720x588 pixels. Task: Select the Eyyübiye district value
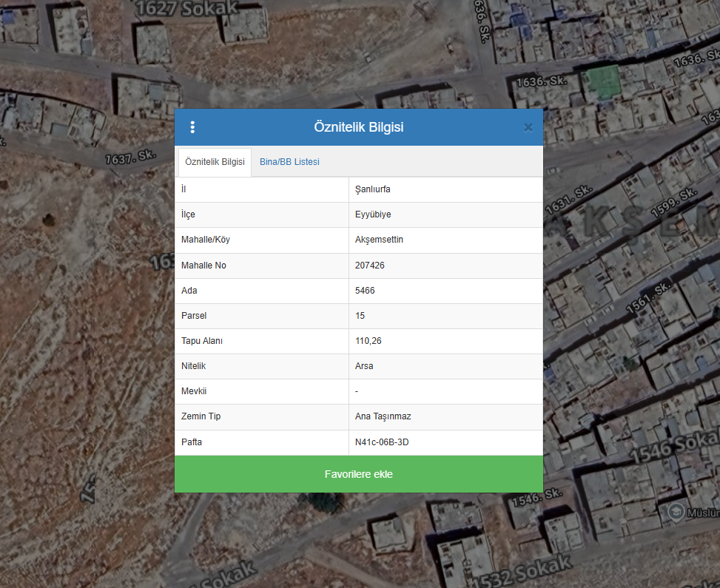tap(373, 214)
